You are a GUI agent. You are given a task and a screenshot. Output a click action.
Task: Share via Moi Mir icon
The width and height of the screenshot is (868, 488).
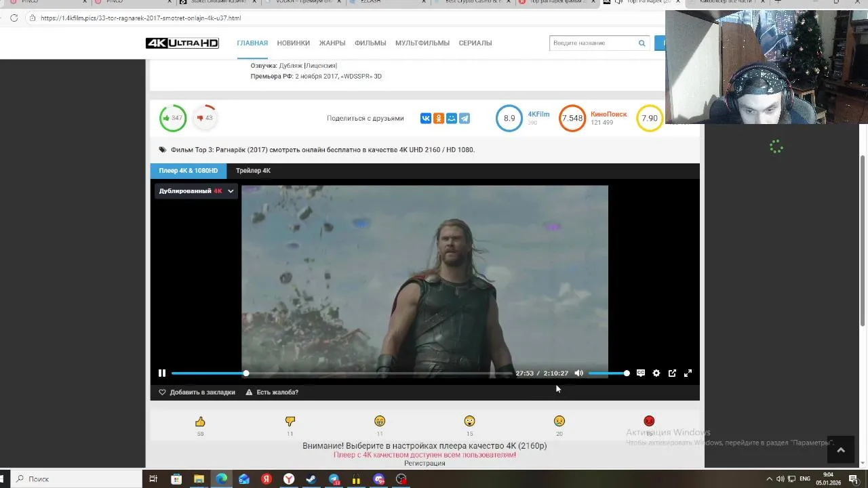pyautogui.click(x=452, y=119)
